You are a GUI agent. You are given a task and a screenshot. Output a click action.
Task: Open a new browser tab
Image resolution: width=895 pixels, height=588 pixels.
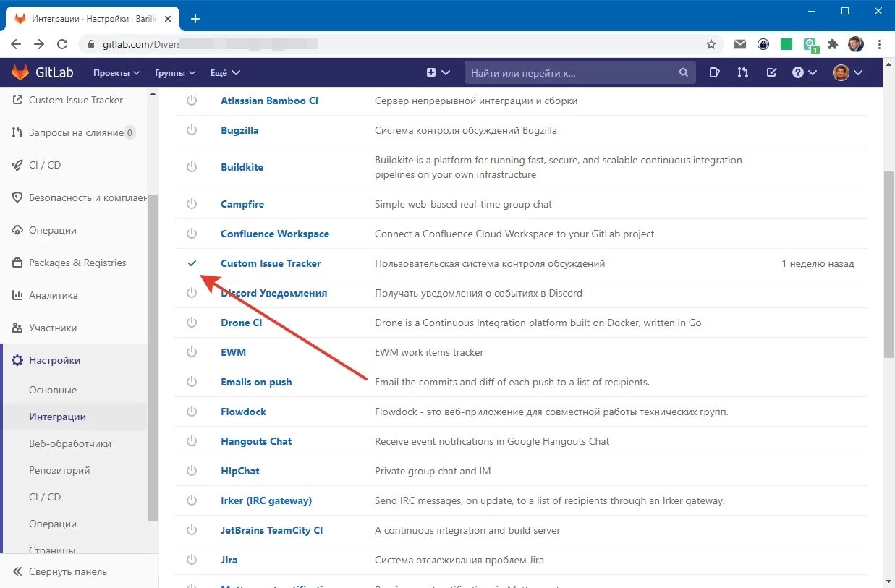195,19
